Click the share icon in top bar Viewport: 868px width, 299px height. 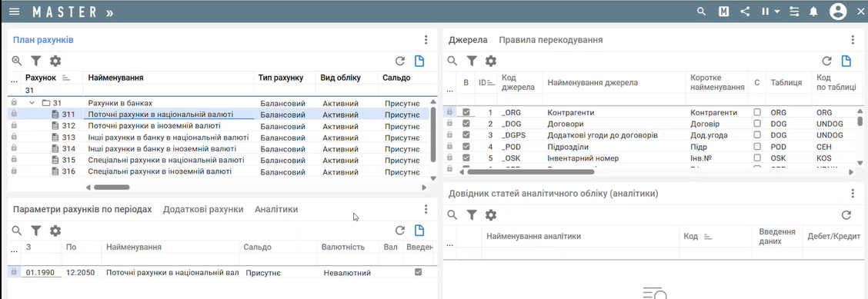(x=745, y=12)
